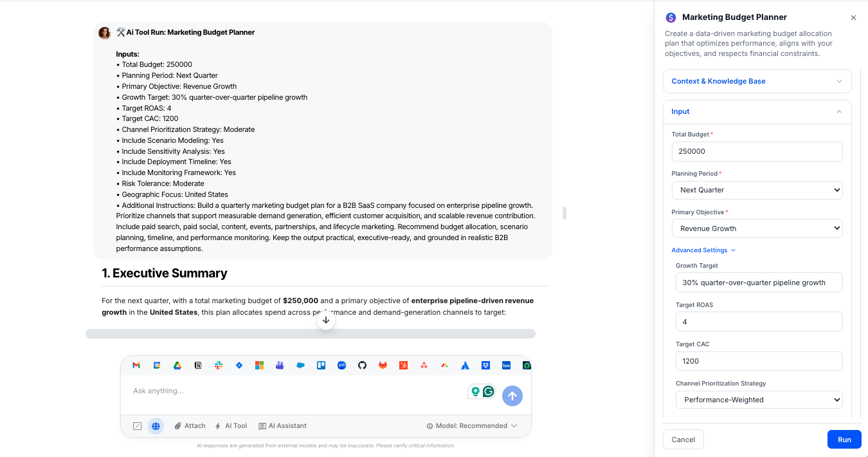Viewport: 868px width, 457px height.
Task: Collapse the Input section header
Action: coord(757,111)
